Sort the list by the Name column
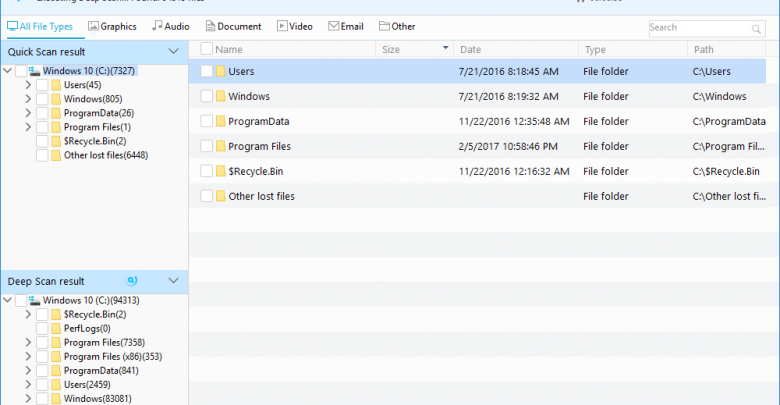Image resolution: width=780 pixels, height=405 pixels. pyautogui.click(x=229, y=49)
